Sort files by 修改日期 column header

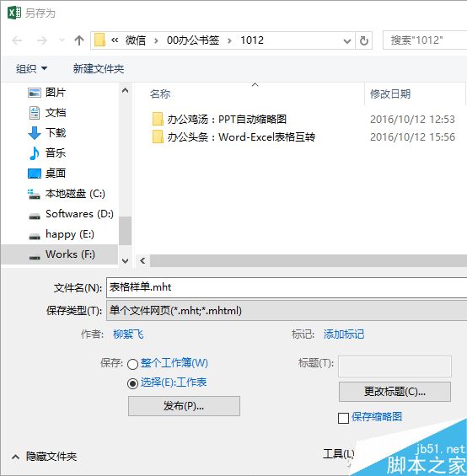click(x=390, y=94)
